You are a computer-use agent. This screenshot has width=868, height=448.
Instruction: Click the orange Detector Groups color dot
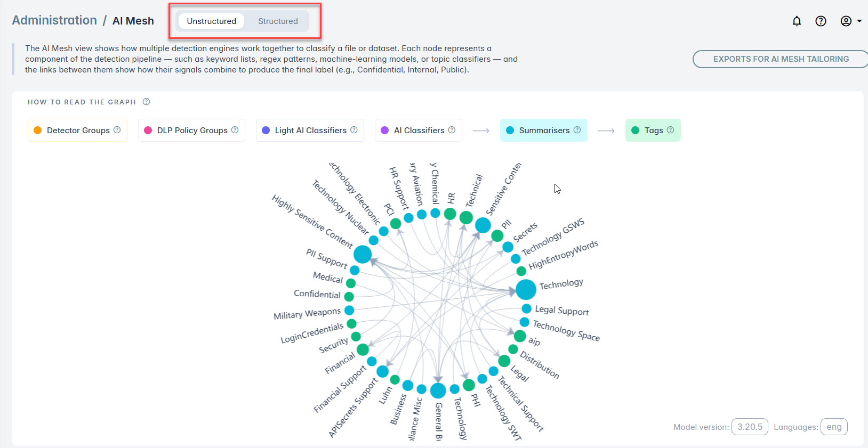click(38, 131)
